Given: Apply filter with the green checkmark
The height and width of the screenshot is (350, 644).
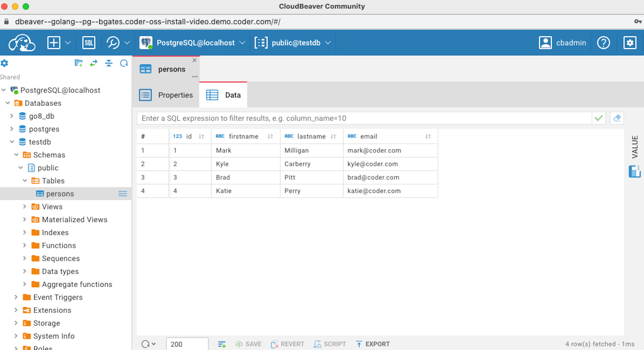Looking at the screenshot, I should (599, 118).
